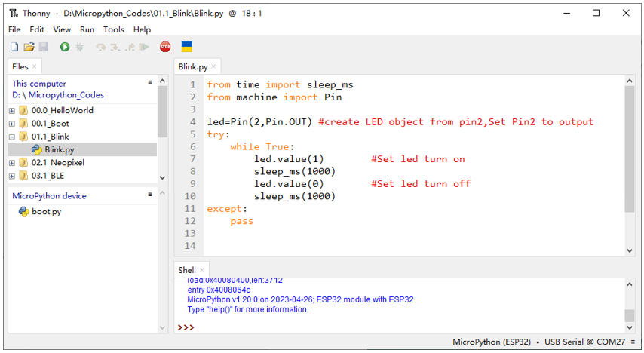This screenshot has width=644, height=353.
Task: Click file tree scrollbar up arrow
Action: (x=162, y=81)
